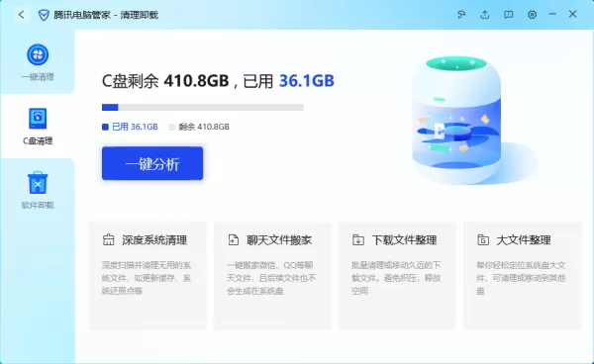Viewport: 594px width, 364px height.
Task: Click the 已用 36.1GB legend label
Action: tap(135, 128)
